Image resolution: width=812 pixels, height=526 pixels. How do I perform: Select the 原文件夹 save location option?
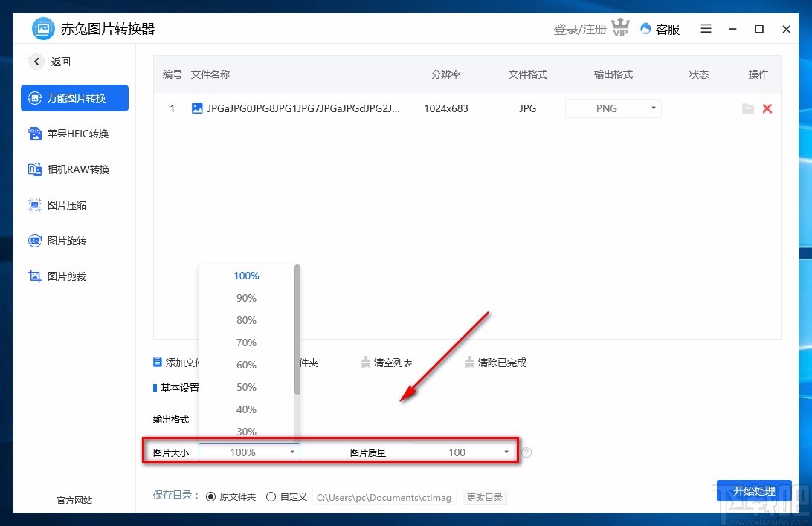point(210,496)
